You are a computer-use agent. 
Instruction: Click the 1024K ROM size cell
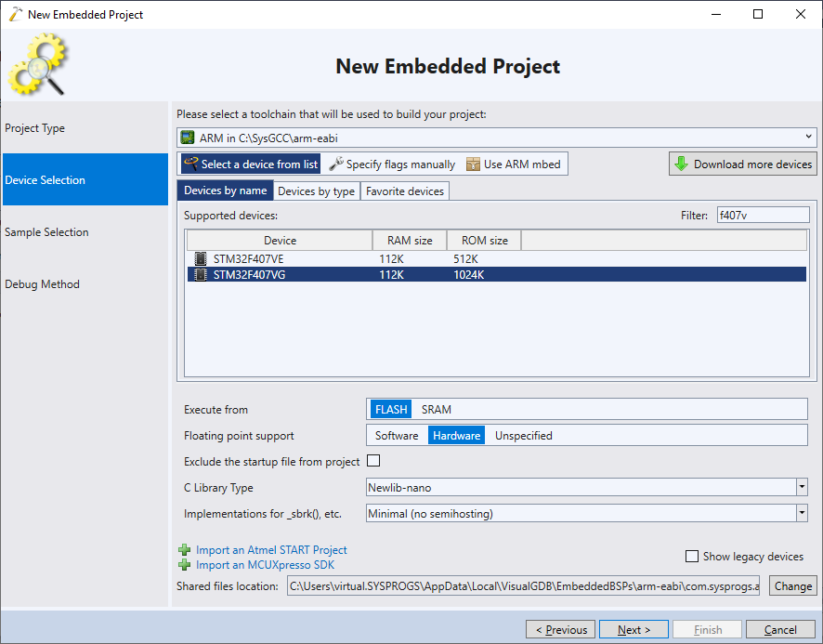[x=469, y=274]
